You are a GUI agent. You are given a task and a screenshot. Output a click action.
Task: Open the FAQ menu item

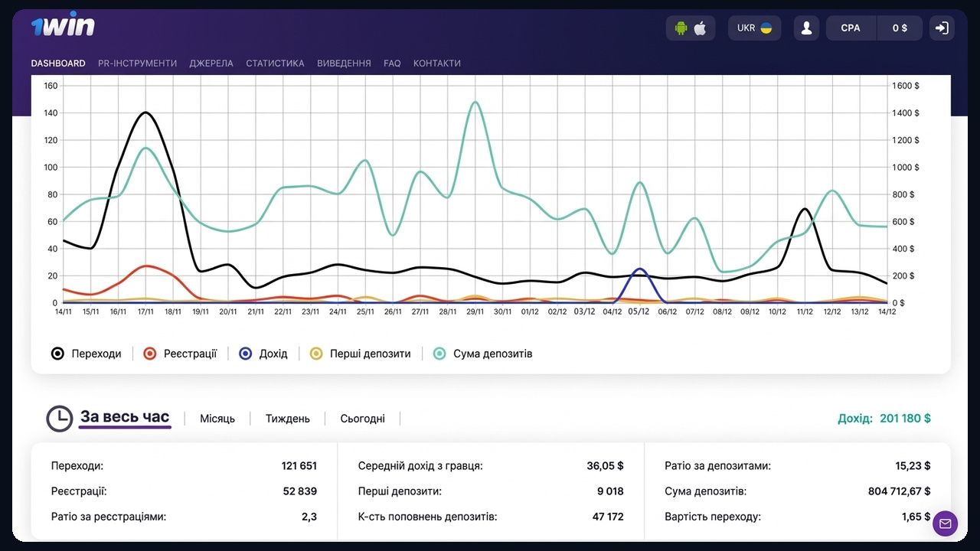click(x=392, y=64)
